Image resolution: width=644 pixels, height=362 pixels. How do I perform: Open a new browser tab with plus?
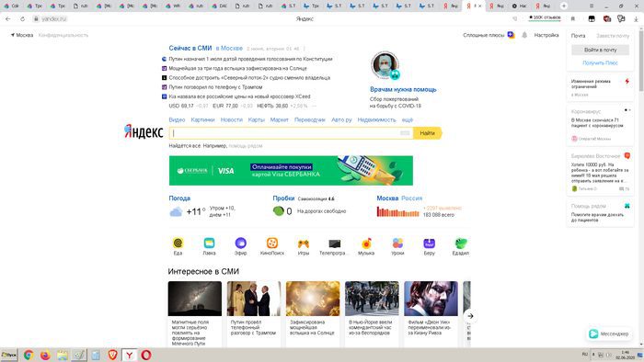pos(564,6)
